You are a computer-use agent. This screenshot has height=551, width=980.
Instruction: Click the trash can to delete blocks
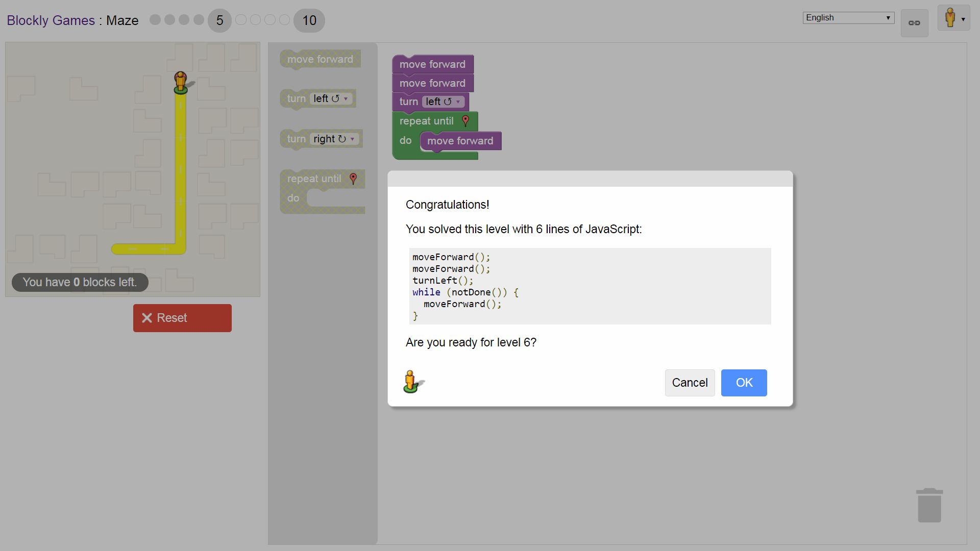coord(929,505)
